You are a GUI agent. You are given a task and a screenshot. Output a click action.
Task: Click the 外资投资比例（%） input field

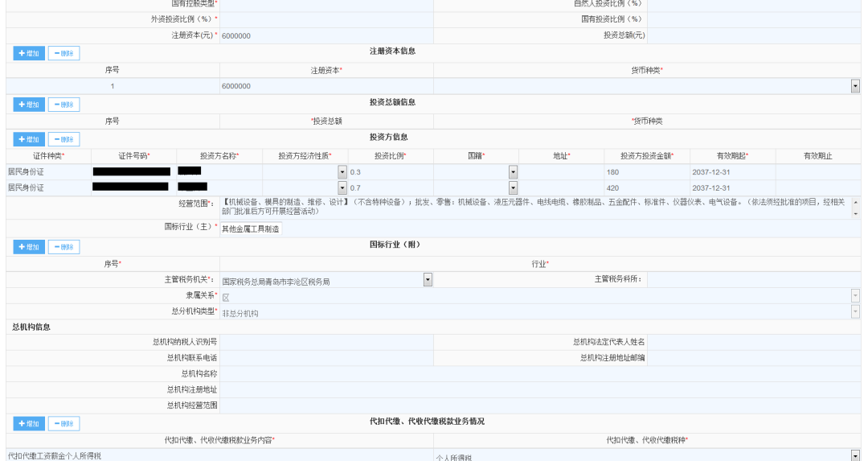(x=326, y=19)
